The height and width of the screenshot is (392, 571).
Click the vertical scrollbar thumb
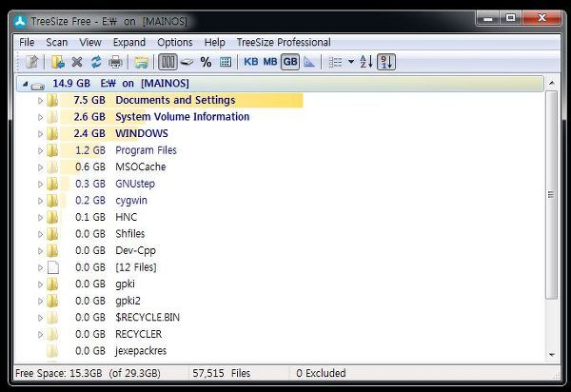pyautogui.click(x=551, y=195)
